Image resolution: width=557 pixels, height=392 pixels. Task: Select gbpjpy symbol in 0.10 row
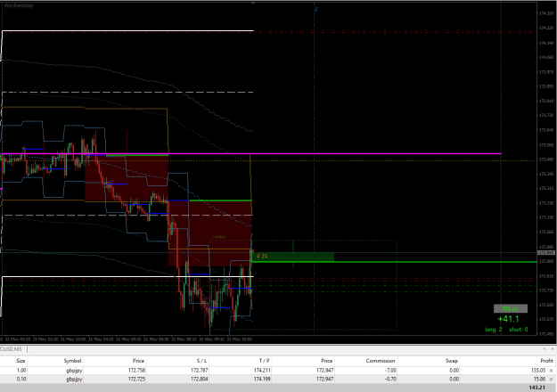[x=74, y=380]
